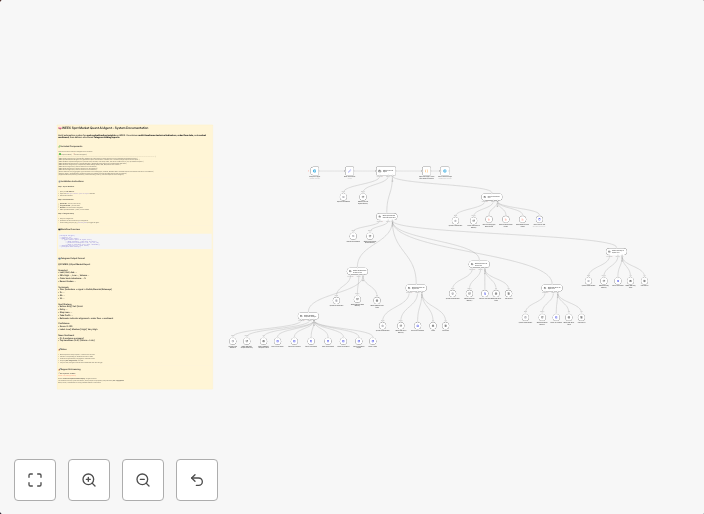Open the main agent node in top row
This screenshot has width=704, height=514.
click(386, 171)
